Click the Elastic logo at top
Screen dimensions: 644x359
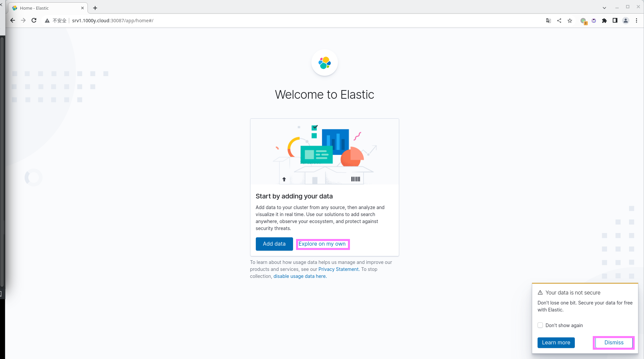[x=325, y=62]
